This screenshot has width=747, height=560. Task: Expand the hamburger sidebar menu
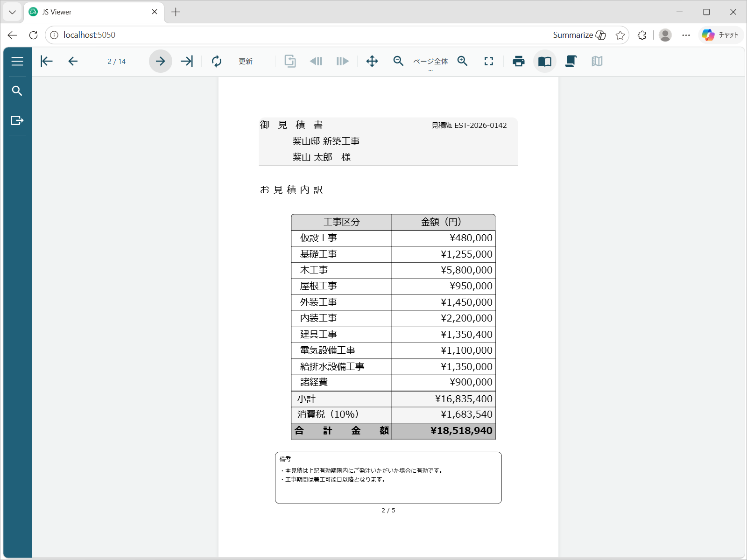click(17, 61)
